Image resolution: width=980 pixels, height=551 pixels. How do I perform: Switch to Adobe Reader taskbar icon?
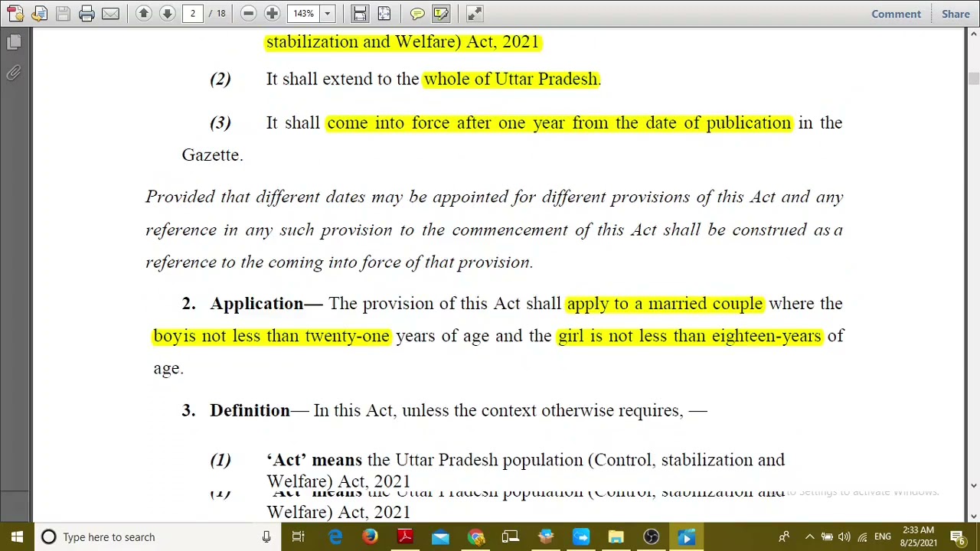(x=405, y=536)
